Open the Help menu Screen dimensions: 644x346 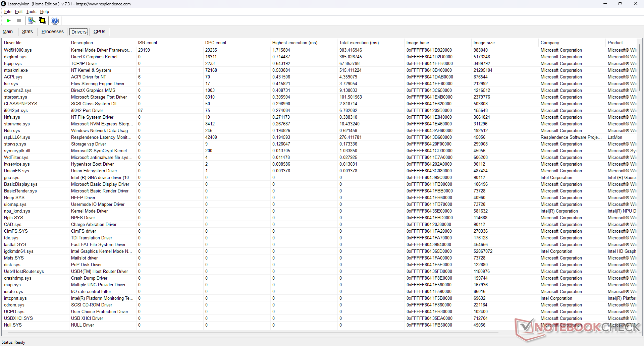[45, 11]
